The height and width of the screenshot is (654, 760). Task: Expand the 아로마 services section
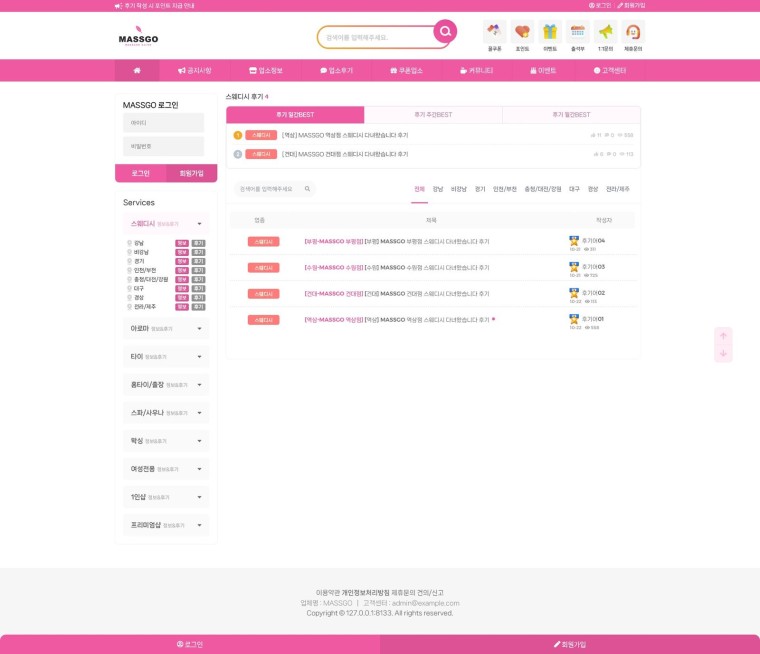(166, 328)
